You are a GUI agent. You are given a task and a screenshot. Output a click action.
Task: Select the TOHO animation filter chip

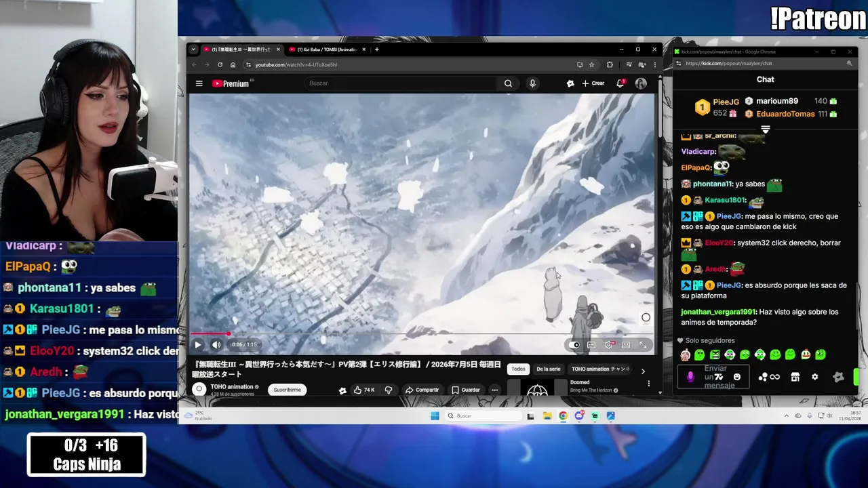(x=601, y=369)
